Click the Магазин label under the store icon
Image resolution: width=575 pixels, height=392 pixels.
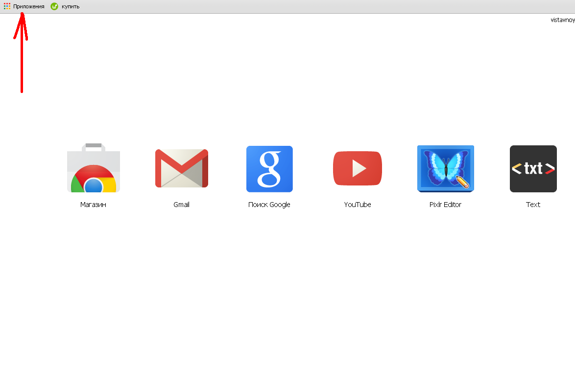pyautogui.click(x=93, y=205)
